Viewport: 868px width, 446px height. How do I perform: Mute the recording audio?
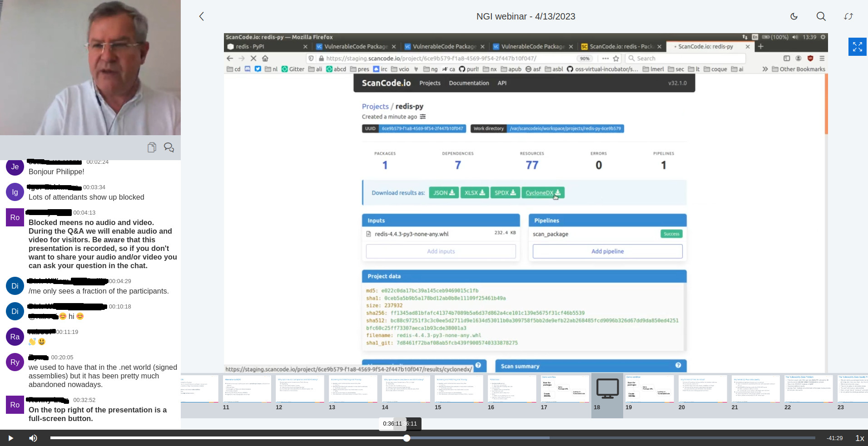click(x=33, y=438)
